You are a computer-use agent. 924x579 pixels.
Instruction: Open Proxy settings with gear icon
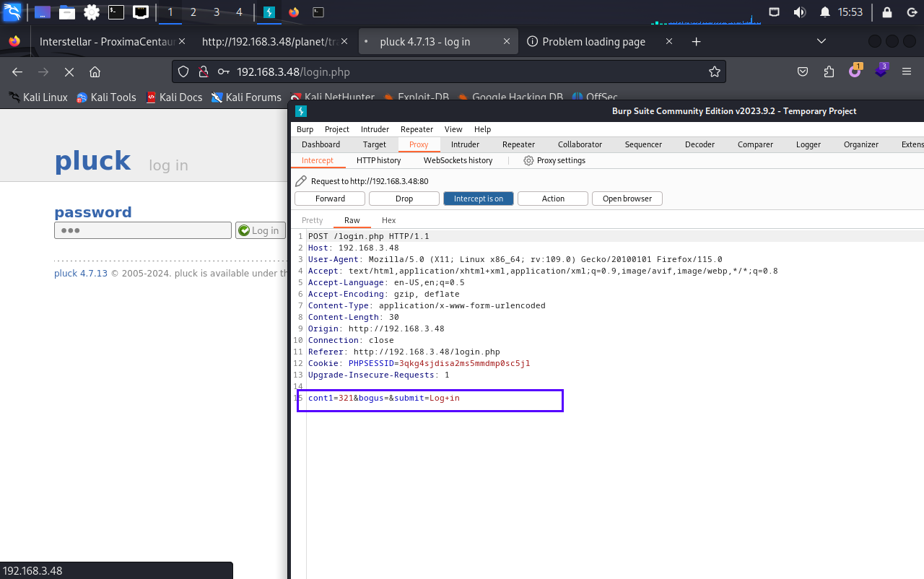point(554,160)
